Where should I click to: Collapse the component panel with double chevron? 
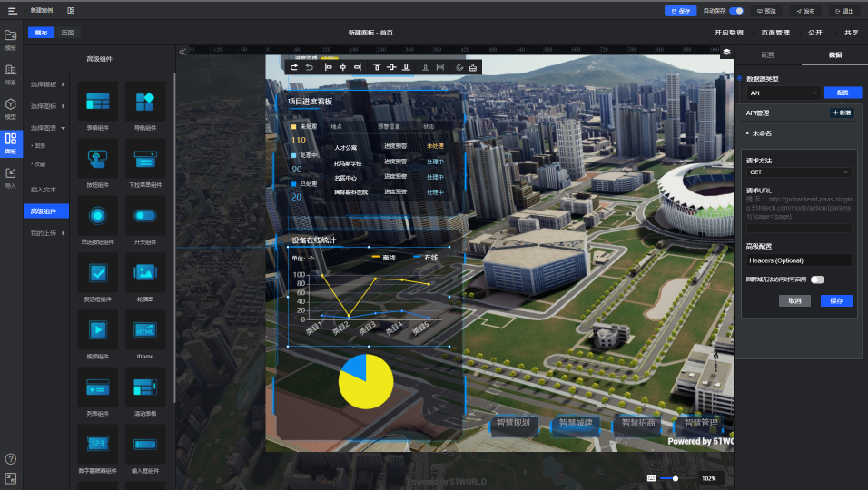click(x=182, y=52)
